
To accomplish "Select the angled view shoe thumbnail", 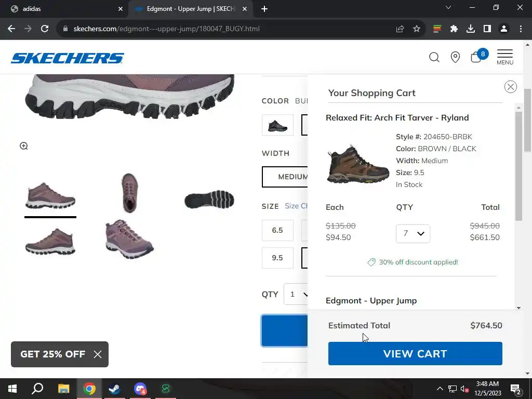I will point(129,239).
